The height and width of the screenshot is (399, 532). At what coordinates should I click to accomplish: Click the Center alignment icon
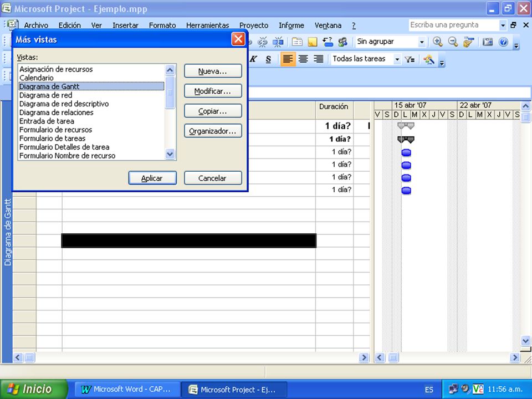303,59
